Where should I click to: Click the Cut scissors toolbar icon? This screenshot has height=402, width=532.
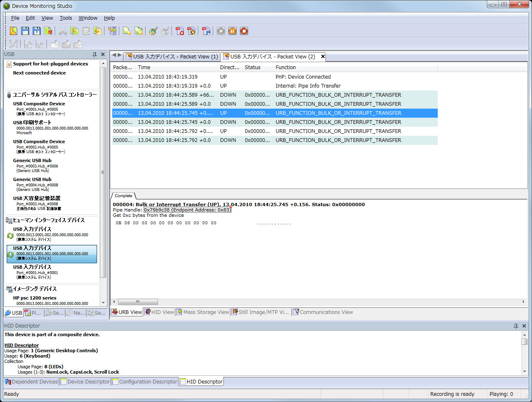pyautogui.click(x=63, y=31)
